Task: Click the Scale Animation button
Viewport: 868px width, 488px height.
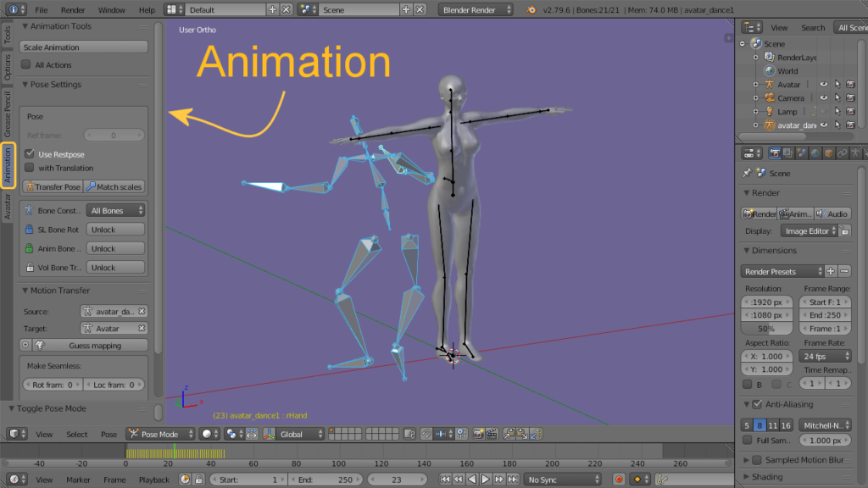Action: pos(83,46)
